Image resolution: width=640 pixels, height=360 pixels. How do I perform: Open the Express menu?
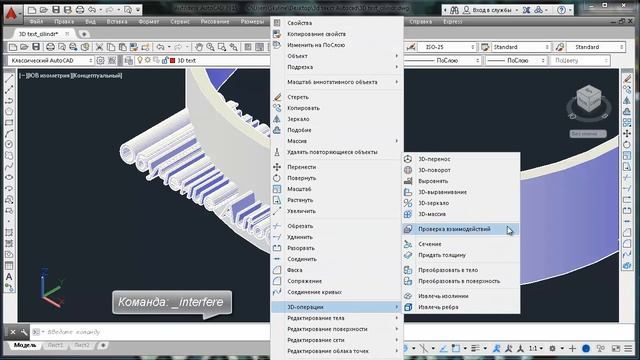[x=453, y=21]
